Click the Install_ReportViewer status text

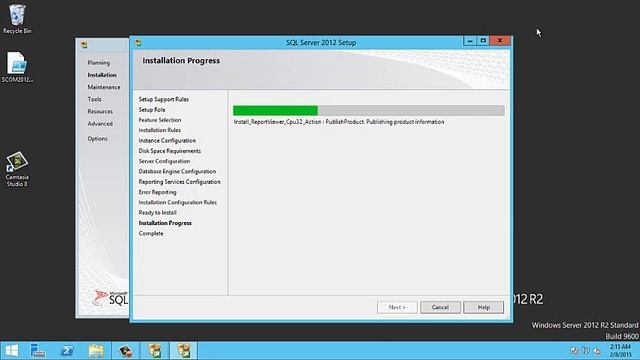[x=339, y=122]
